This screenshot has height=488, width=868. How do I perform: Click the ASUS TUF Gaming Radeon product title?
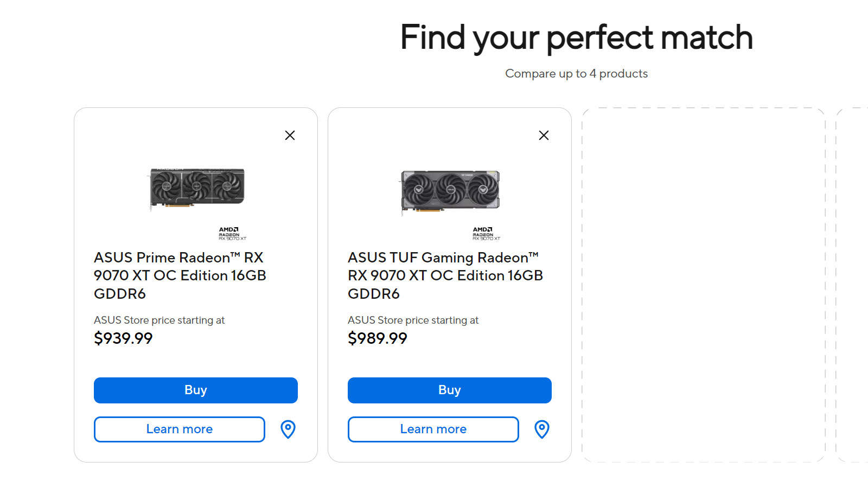[x=445, y=275]
